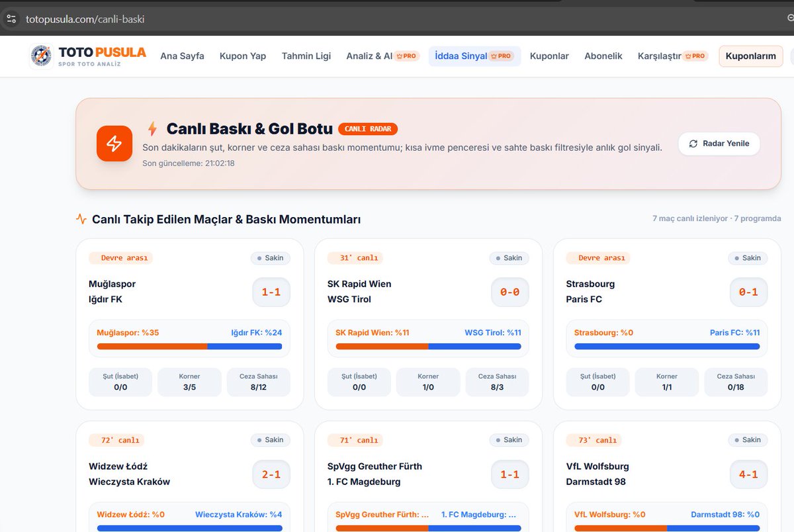Click the orange lightning radar icon tile
The width and height of the screenshot is (794, 532).
pos(114,144)
